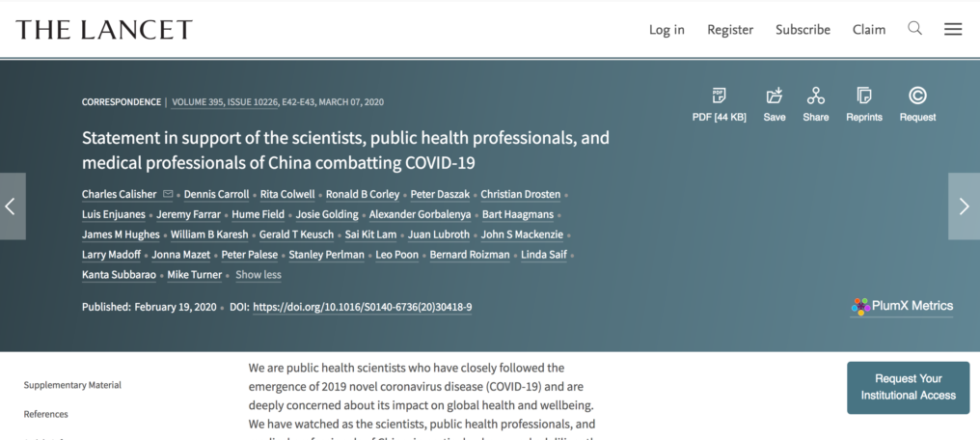
Task: Open author Josie Golding
Action: 327,214
